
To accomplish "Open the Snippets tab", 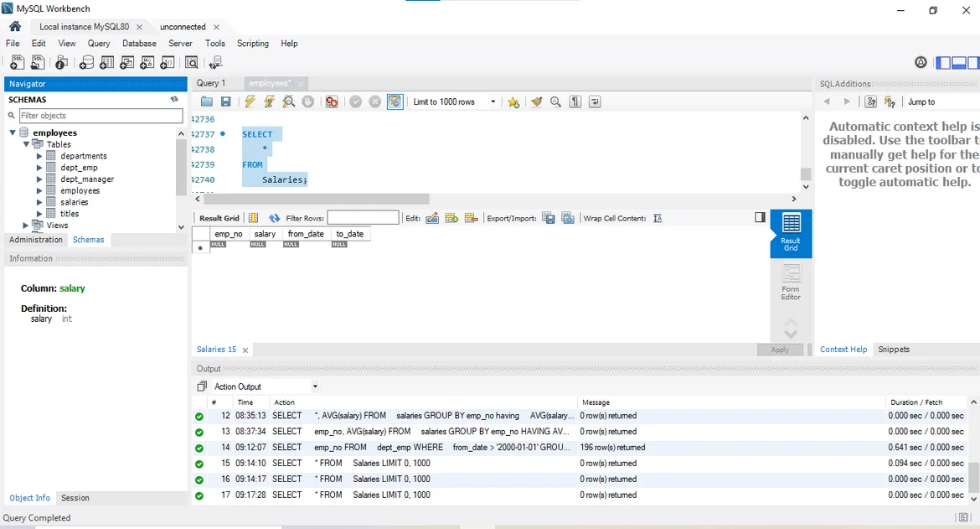I will click(x=893, y=350).
